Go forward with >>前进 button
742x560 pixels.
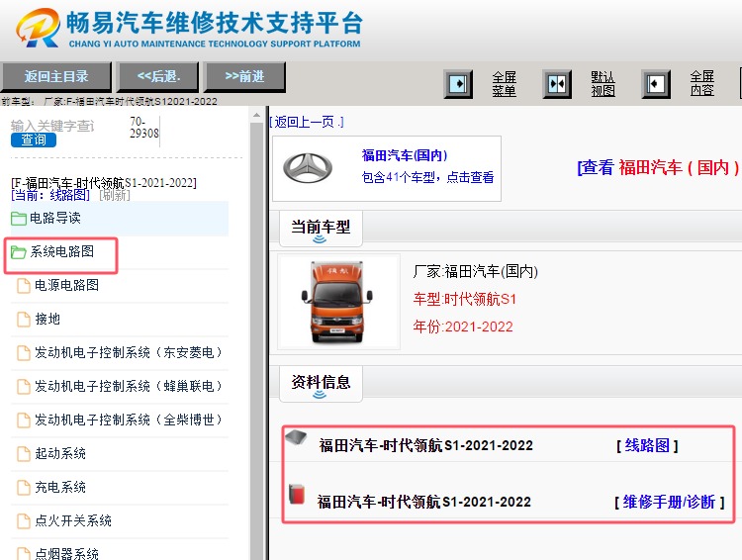coord(244,77)
